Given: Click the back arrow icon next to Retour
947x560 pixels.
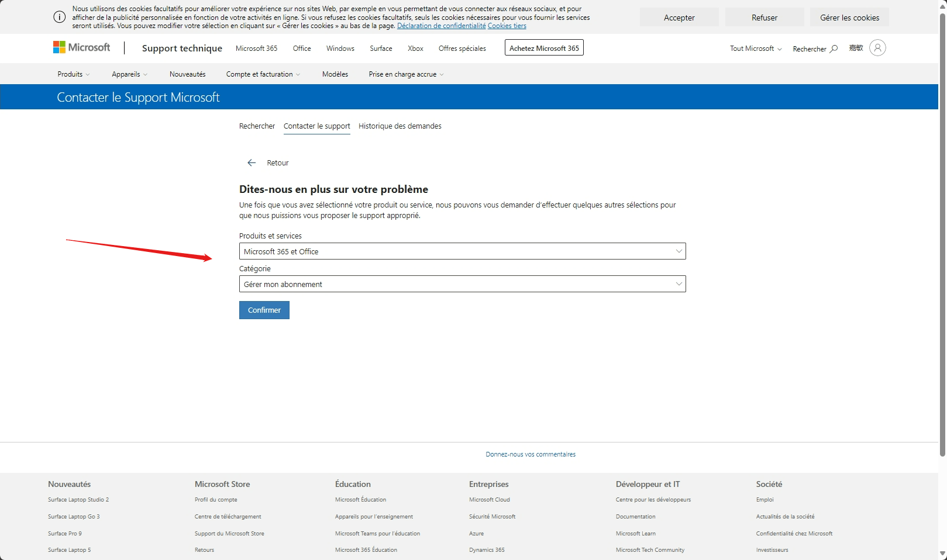Looking at the screenshot, I should [x=252, y=163].
